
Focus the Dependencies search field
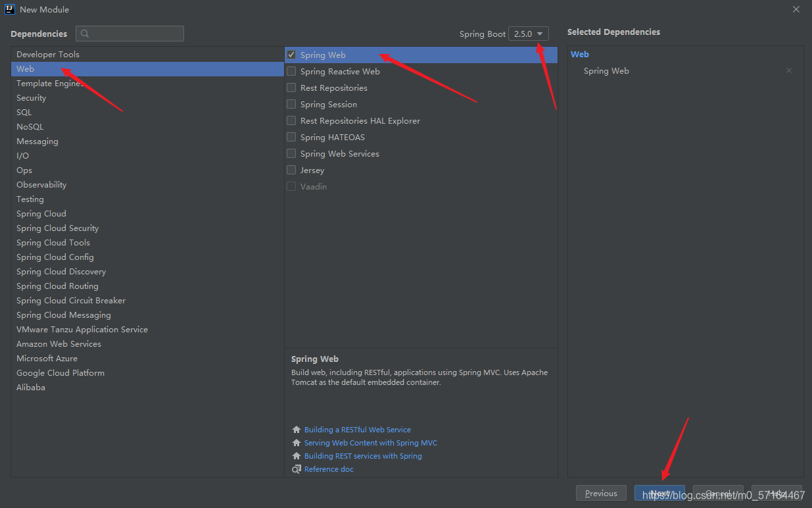(130, 34)
